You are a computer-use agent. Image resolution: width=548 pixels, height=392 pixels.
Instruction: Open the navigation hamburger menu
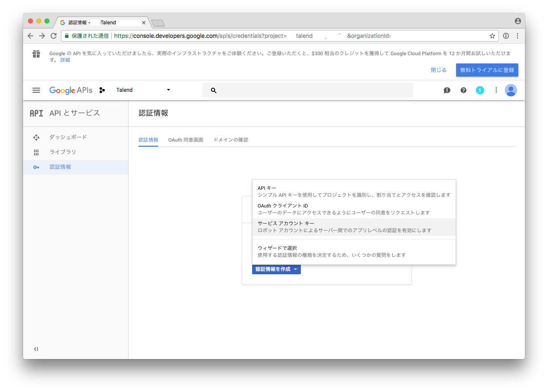[36, 90]
